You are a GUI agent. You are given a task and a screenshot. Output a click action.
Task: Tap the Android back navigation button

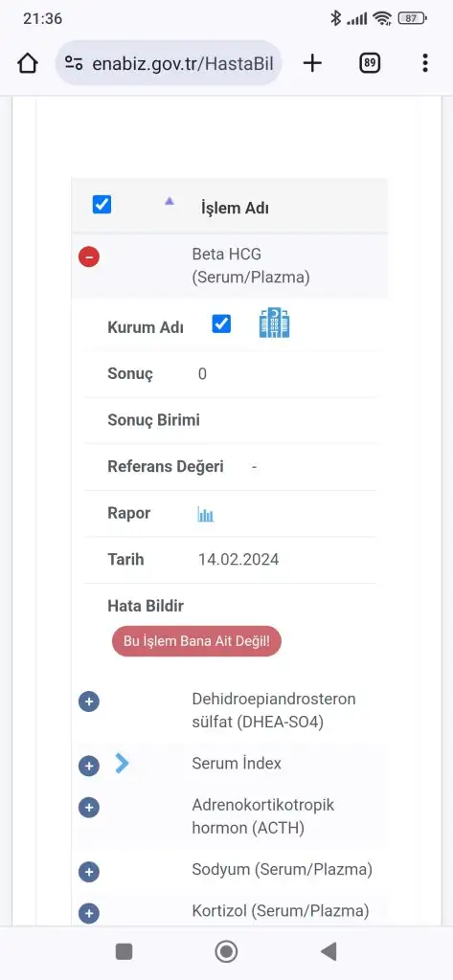pyautogui.click(x=329, y=951)
